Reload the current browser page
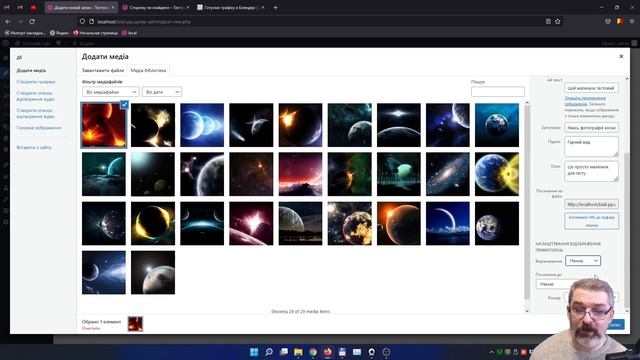This screenshot has width=640, height=360. click(32, 21)
